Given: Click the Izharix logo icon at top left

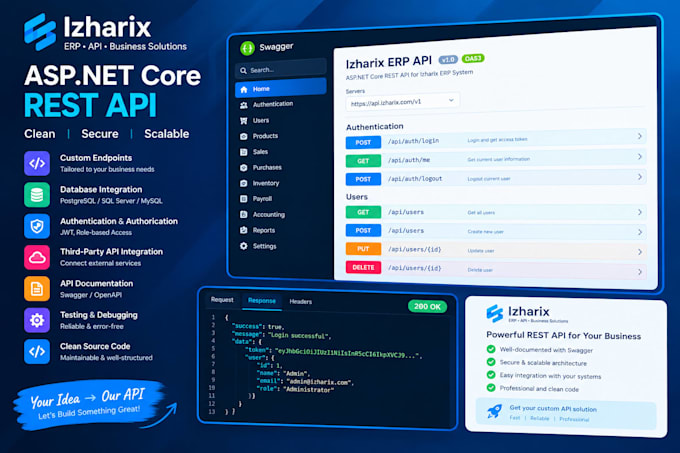Looking at the screenshot, I should pos(40,32).
